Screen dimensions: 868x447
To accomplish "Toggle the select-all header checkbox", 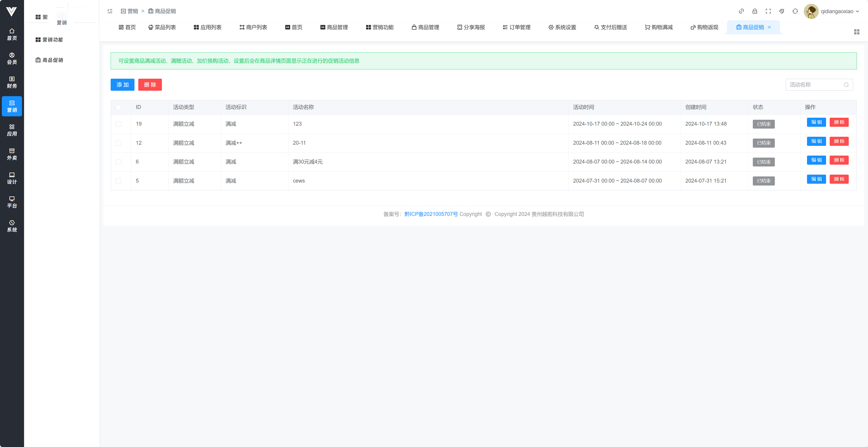I will click(119, 107).
